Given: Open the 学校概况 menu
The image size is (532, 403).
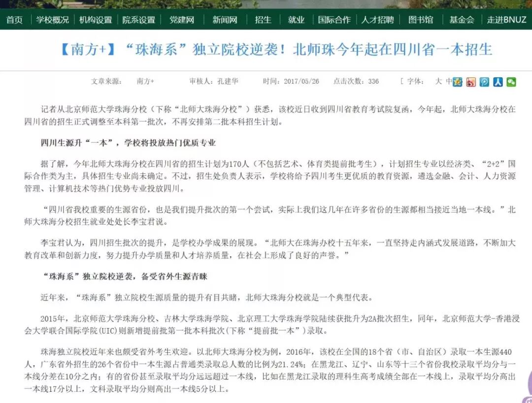Looking at the screenshot, I should point(52,20).
